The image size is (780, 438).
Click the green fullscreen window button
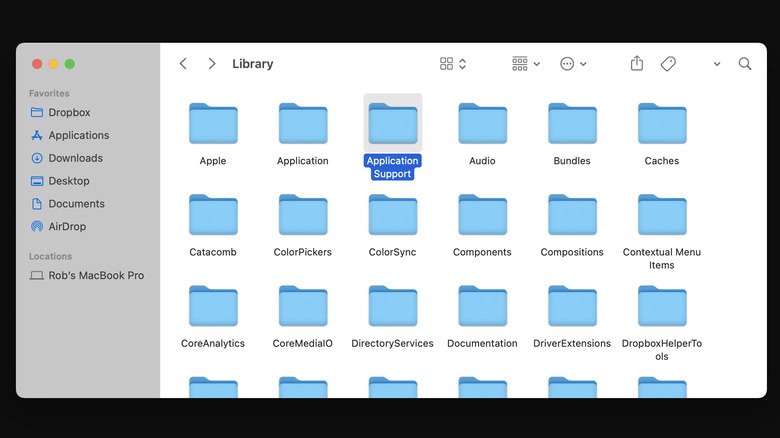tap(70, 64)
